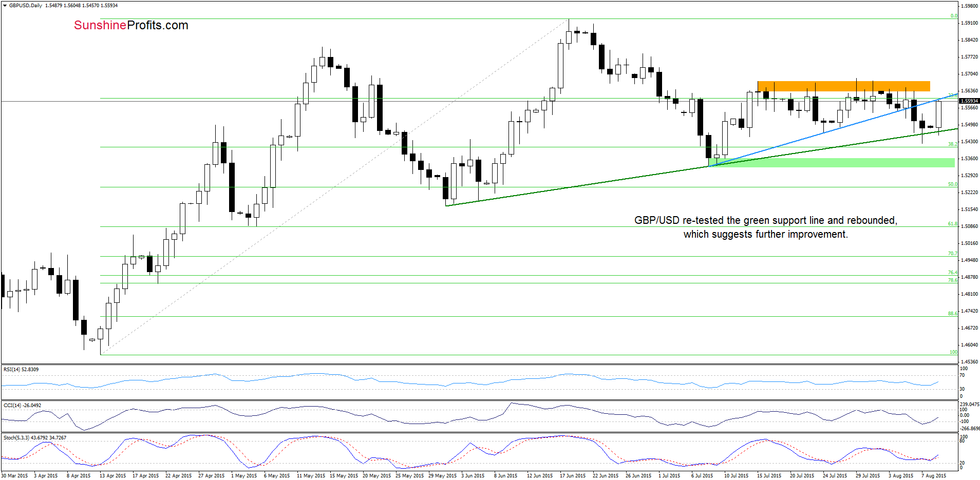Click the 38.2 Fibonacci level label
Viewport: 980px width, 480px height.
[952, 144]
